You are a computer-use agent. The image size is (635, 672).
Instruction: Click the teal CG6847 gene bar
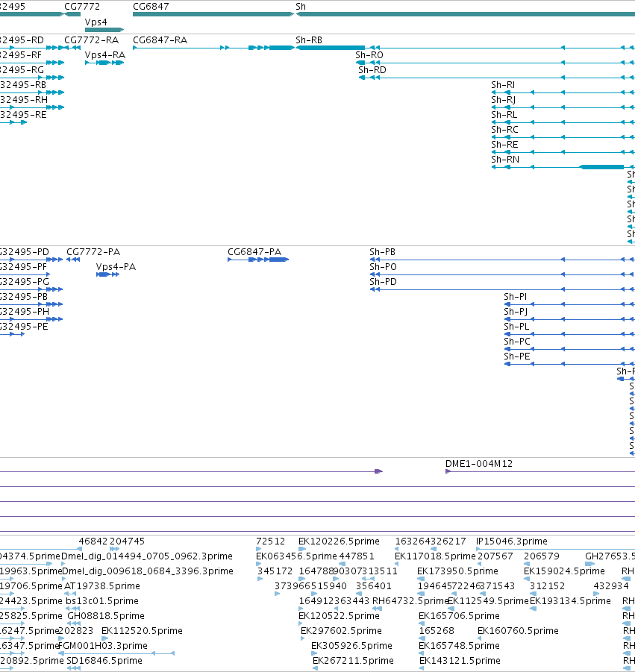click(x=213, y=14)
